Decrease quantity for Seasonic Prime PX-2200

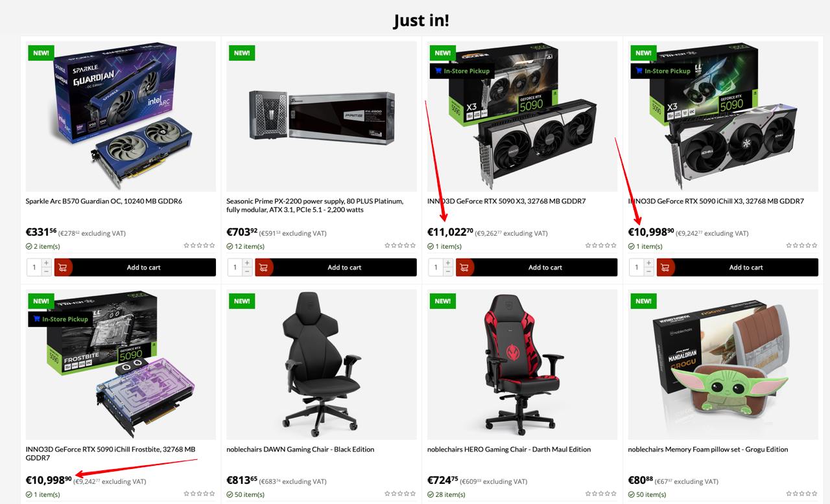247,272
